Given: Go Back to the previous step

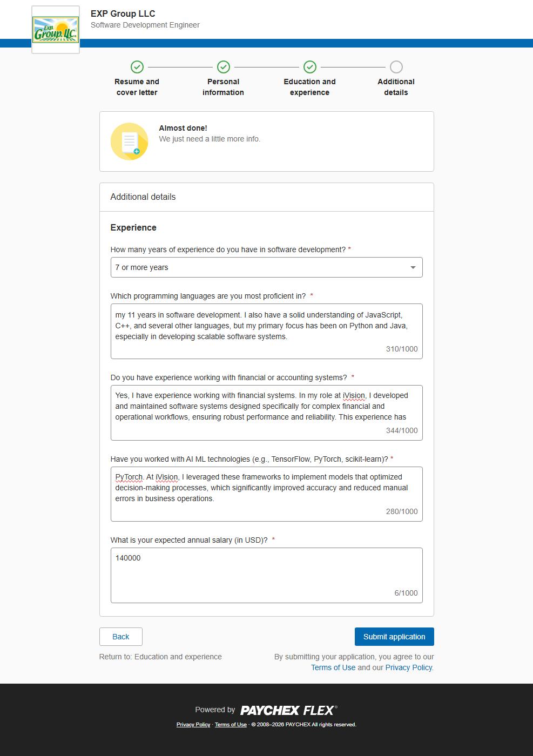Looking at the screenshot, I should [121, 637].
